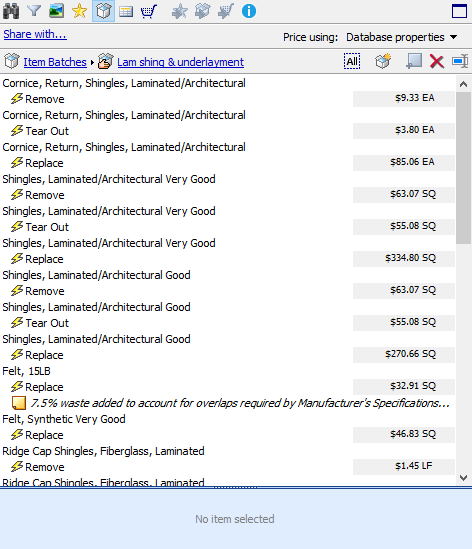
Task: Expand Database properties arrow
Action: (454, 37)
